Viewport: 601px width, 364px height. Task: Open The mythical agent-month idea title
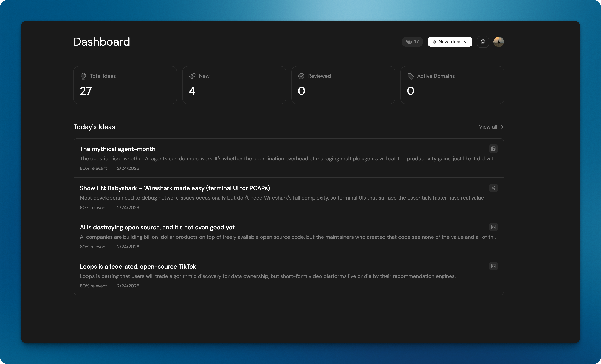[117, 149]
